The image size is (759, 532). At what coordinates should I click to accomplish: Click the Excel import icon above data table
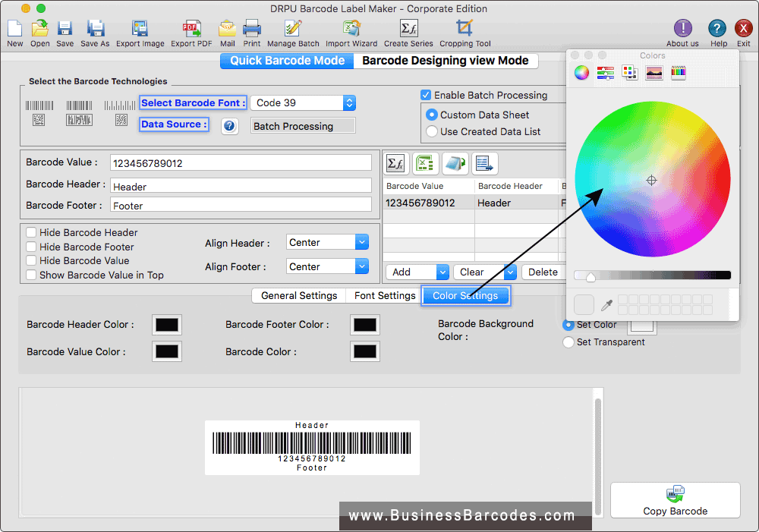coord(425,164)
